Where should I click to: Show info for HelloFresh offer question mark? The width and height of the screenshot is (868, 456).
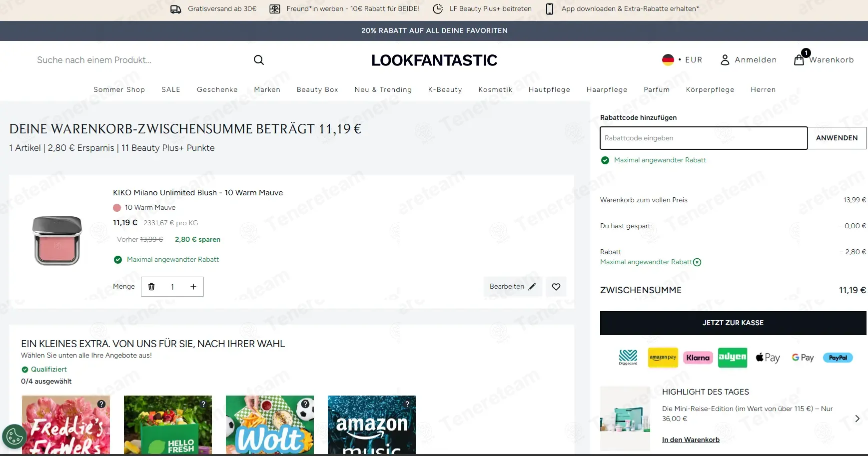pos(203,404)
